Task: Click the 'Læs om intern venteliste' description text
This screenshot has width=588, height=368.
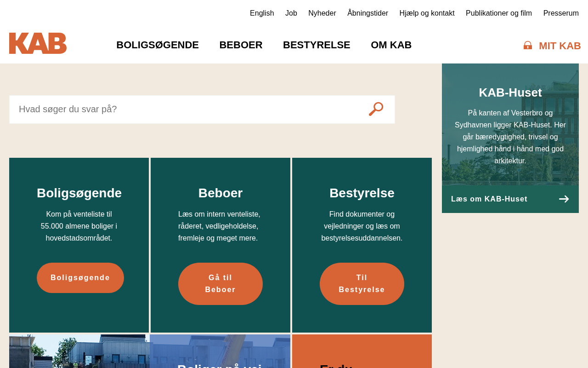Action: coord(220,226)
